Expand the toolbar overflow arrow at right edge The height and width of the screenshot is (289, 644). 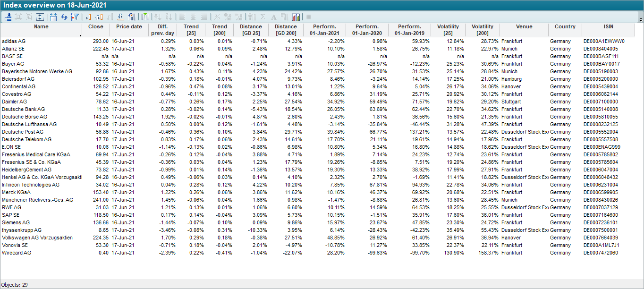(640, 20)
